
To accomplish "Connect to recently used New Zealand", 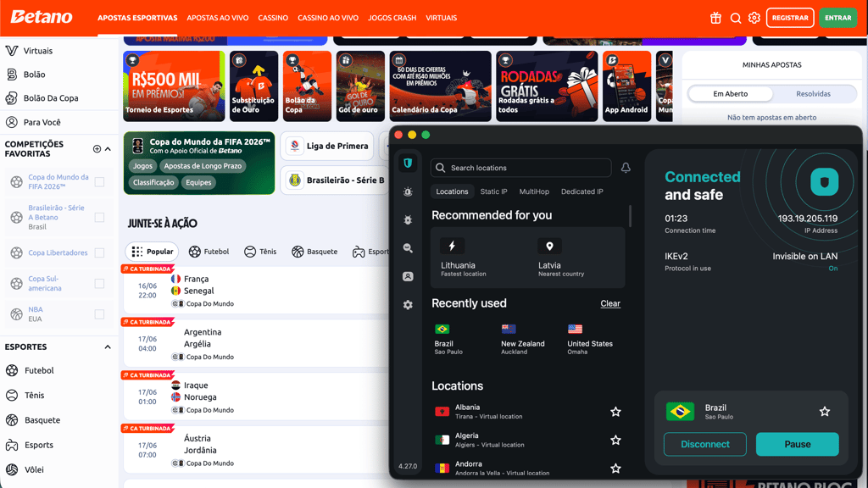I will pos(522,339).
